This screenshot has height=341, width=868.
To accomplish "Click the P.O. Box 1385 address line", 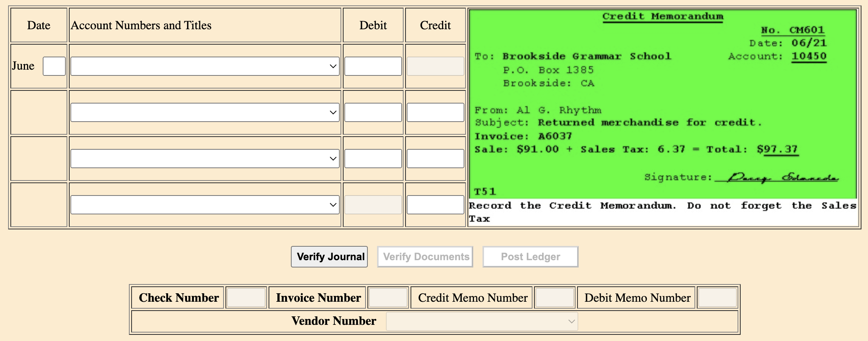I will (549, 70).
